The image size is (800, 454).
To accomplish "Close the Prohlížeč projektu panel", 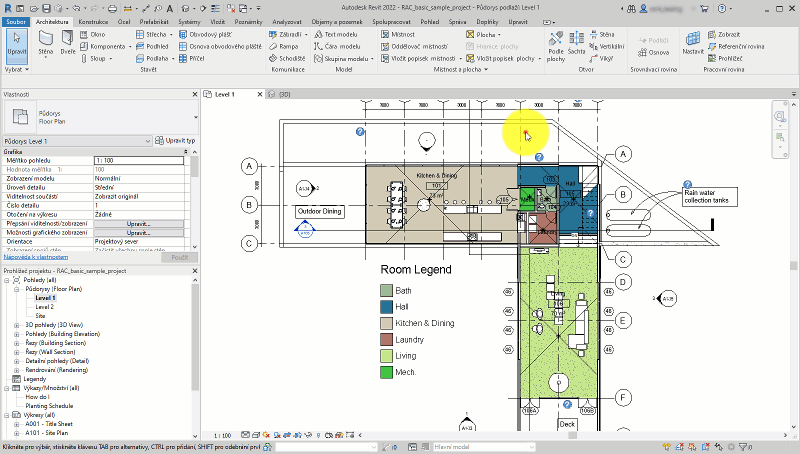I will pos(194,271).
